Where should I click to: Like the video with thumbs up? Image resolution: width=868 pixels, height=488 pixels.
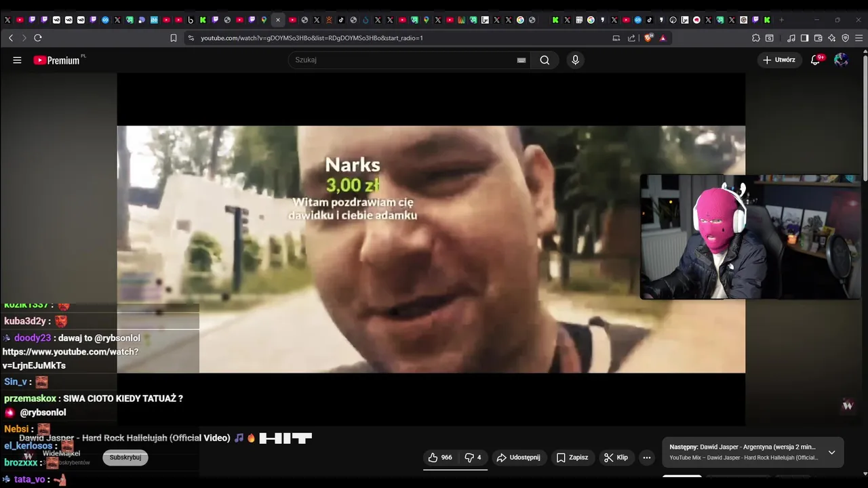tap(440, 457)
